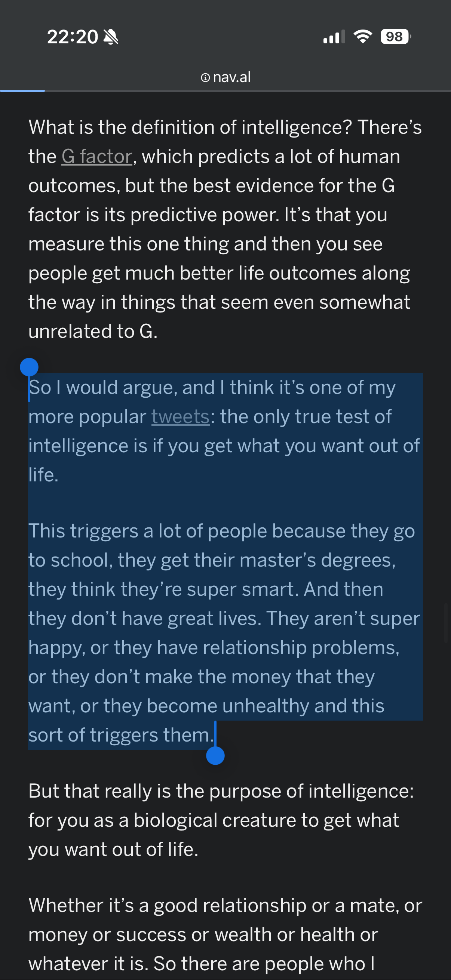This screenshot has height=980, width=451.
Task: Tap the silent mode bell icon
Action: [111, 37]
